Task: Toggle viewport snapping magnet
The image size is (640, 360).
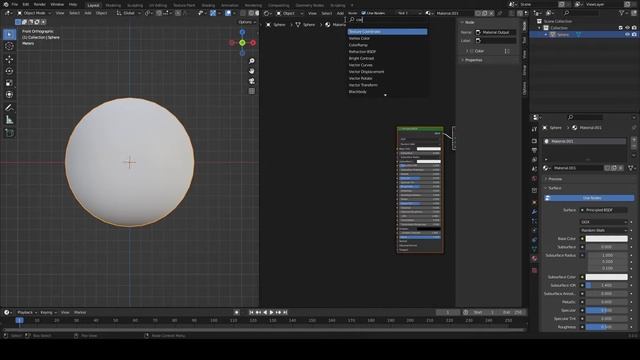Action: pos(159,13)
